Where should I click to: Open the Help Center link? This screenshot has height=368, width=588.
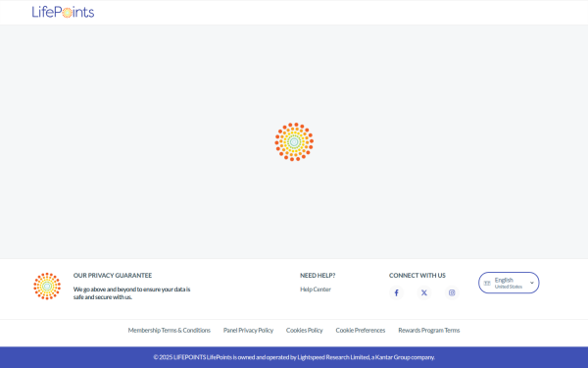tap(316, 289)
